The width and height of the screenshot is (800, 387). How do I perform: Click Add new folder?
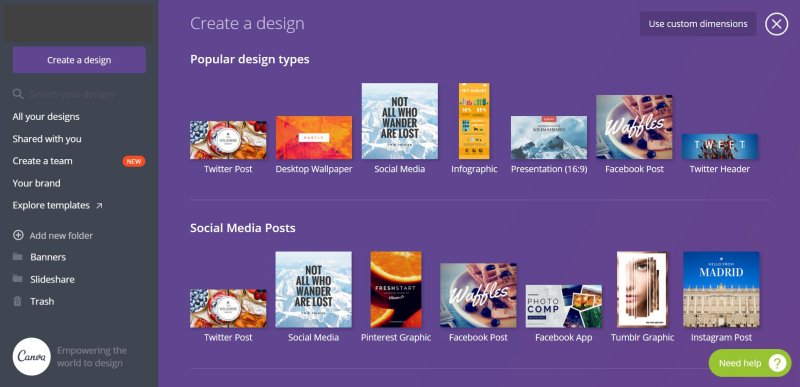[61, 236]
